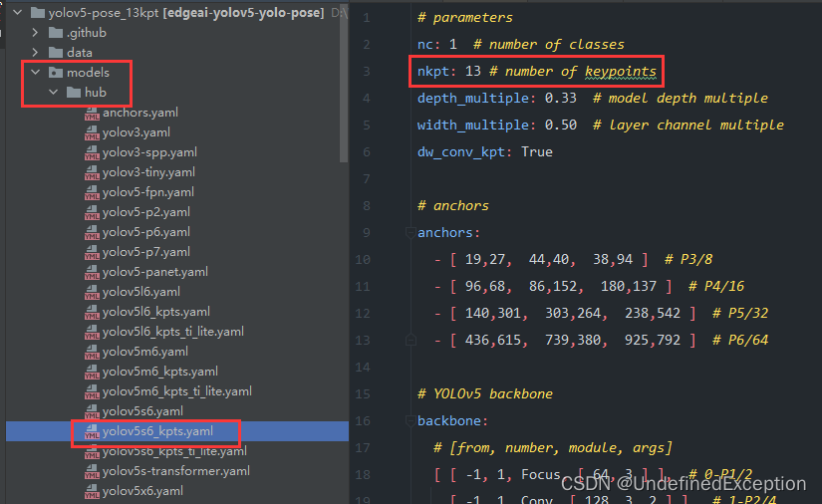Click the YML icon of yolov3-tiny.yaml
The image size is (822, 504).
(92, 172)
